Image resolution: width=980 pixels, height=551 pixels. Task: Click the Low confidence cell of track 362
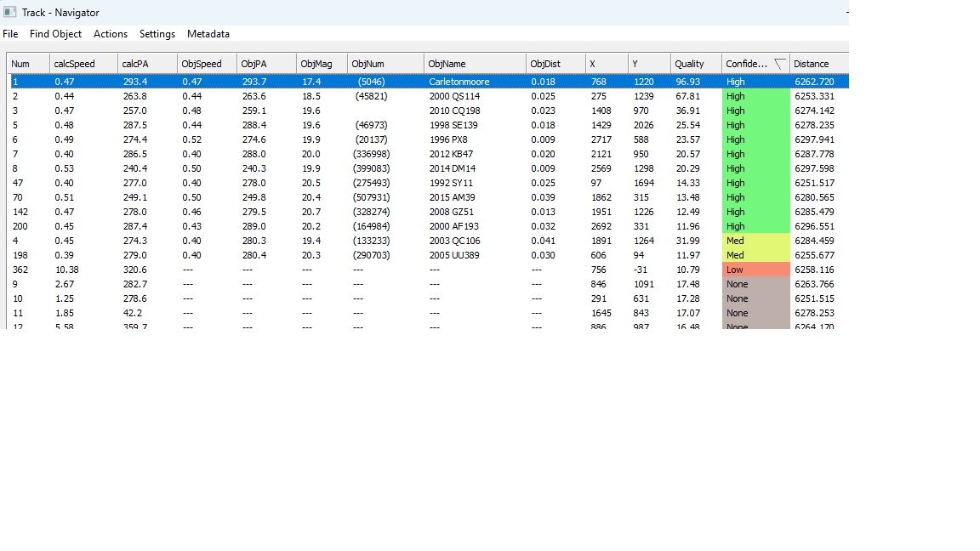pos(755,270)
